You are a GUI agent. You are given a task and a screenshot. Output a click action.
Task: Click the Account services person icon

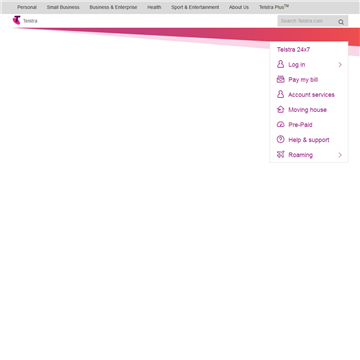[x=280, y=94]
